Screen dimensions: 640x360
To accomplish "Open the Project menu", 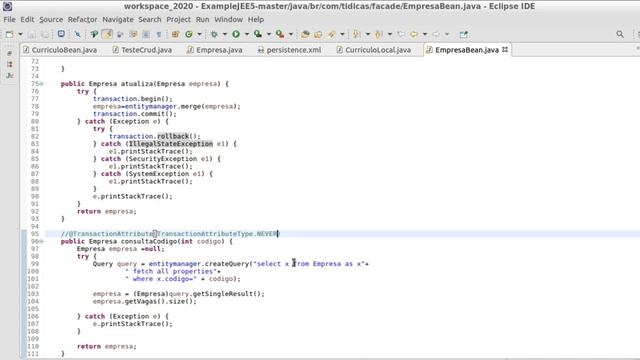I will [178, 20].
